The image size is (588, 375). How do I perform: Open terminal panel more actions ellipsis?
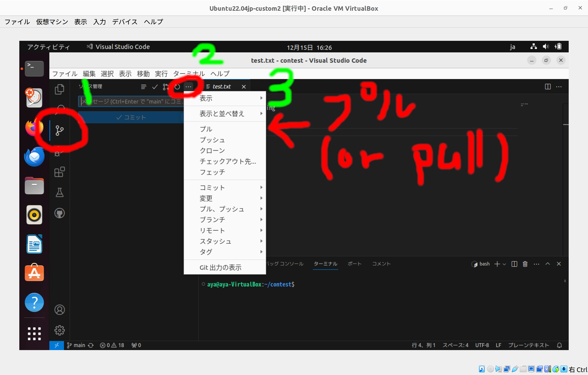[x=536, y=264]
